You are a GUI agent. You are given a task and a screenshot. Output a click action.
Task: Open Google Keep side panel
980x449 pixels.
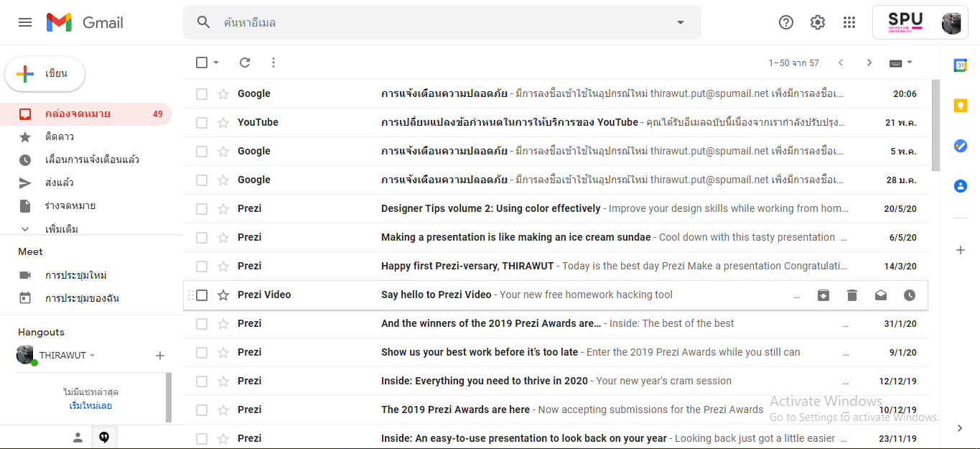pos(961,106)
